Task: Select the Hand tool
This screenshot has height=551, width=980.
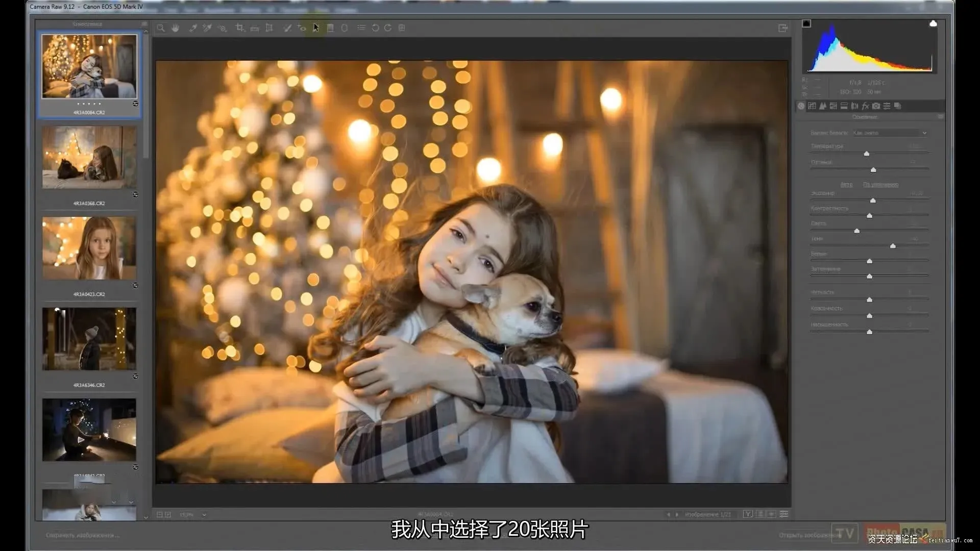Action: point(176,28)
